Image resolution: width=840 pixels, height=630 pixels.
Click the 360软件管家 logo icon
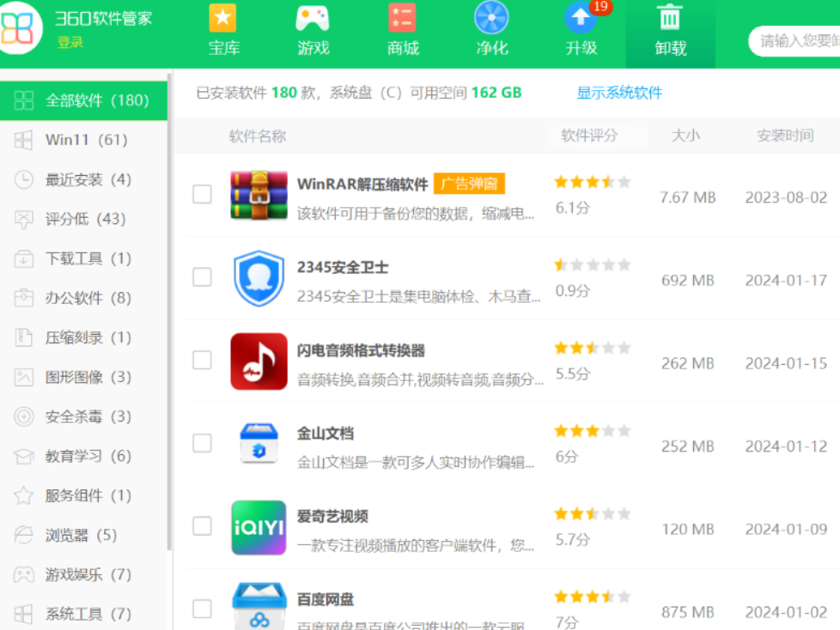click(x=20, y=27)
